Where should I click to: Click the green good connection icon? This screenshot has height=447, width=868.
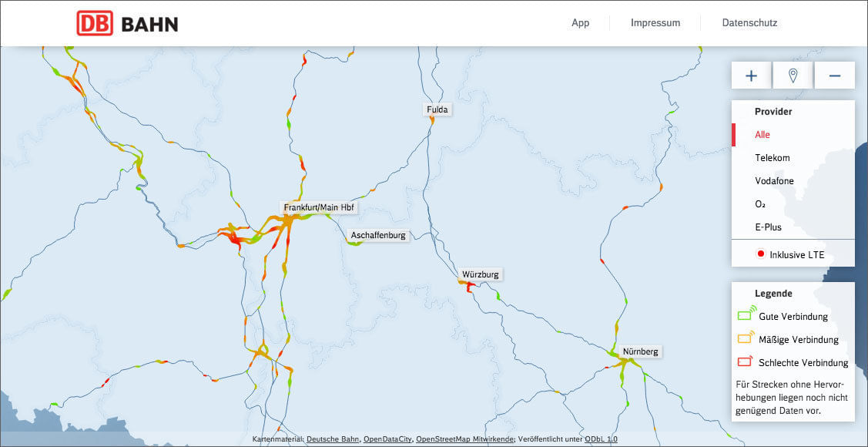tap(746, 315)
